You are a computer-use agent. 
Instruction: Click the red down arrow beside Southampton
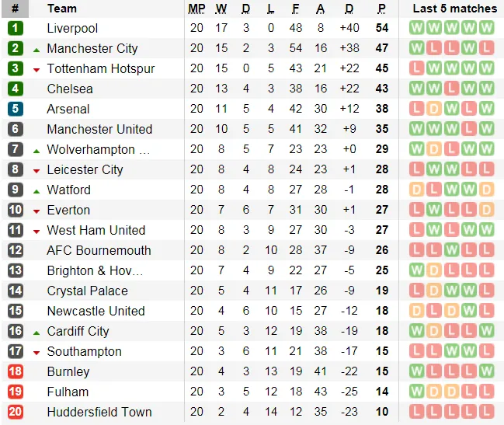click(36, 352)
